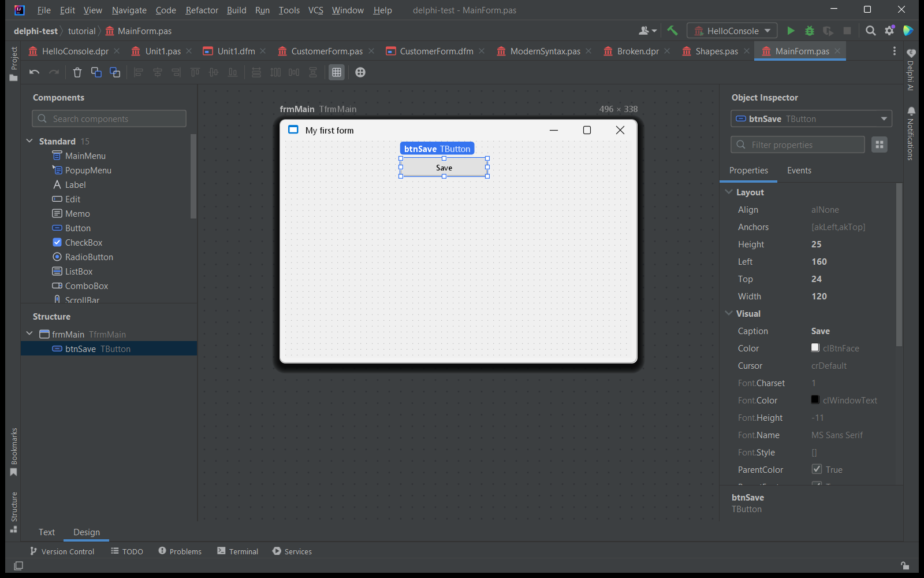
Task: Run HelloConsole with the green play icon
Action: [791, 31]
